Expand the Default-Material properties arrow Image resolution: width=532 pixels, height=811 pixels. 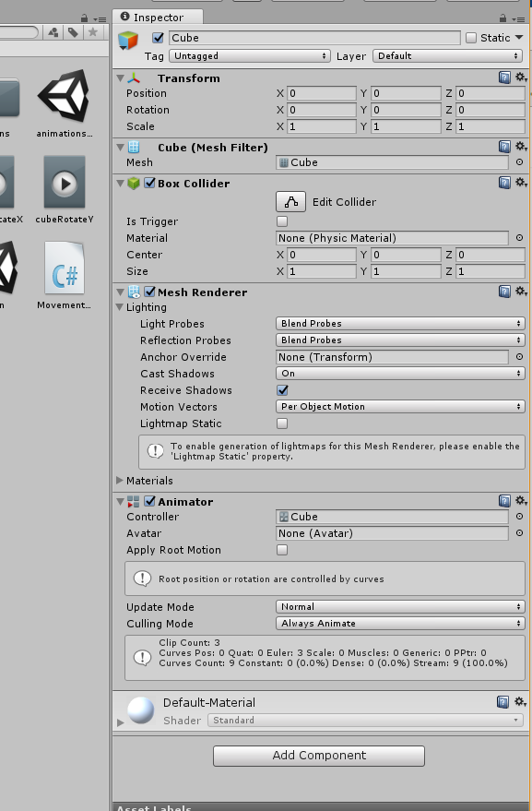[x=120, y=722]
